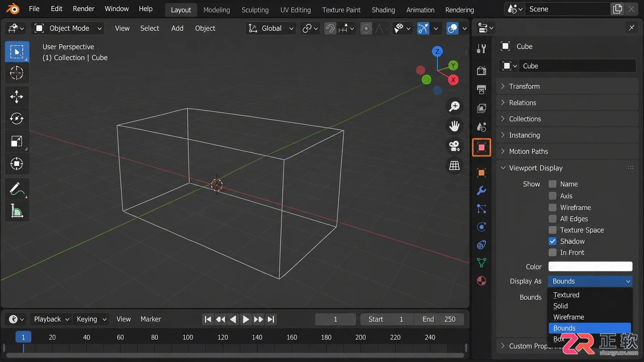Open the Tool properties tab
The height and width of the screenshot is (362, 644).
click(x=482, y=49)
